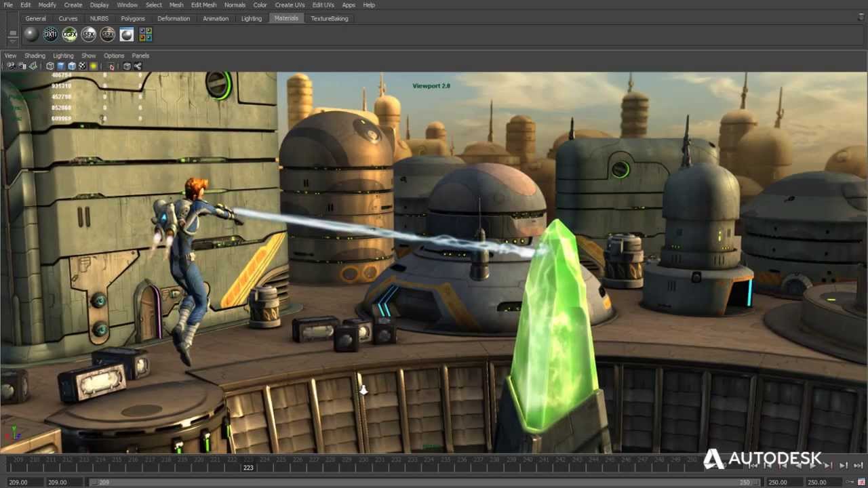
Task: Open animation preferences icon at bottom right
Action: [x=861, y=482]
